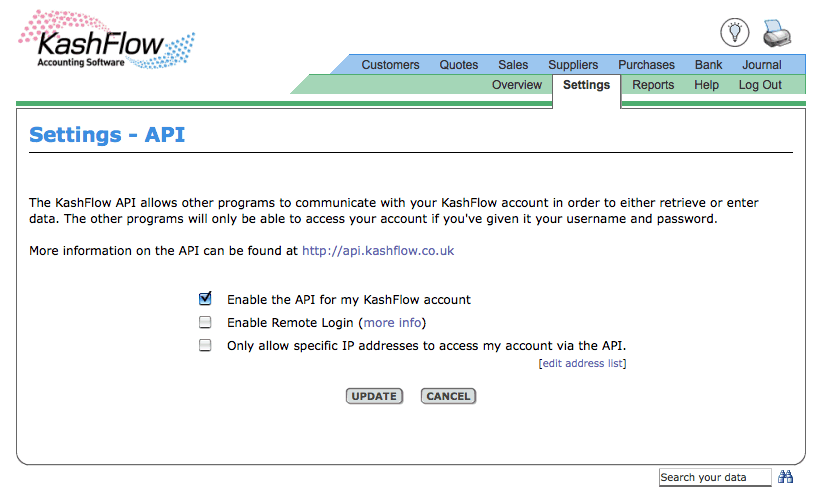
Task: Tick the Enable Remote Login checkbox
Action: (x=205, y=322)
